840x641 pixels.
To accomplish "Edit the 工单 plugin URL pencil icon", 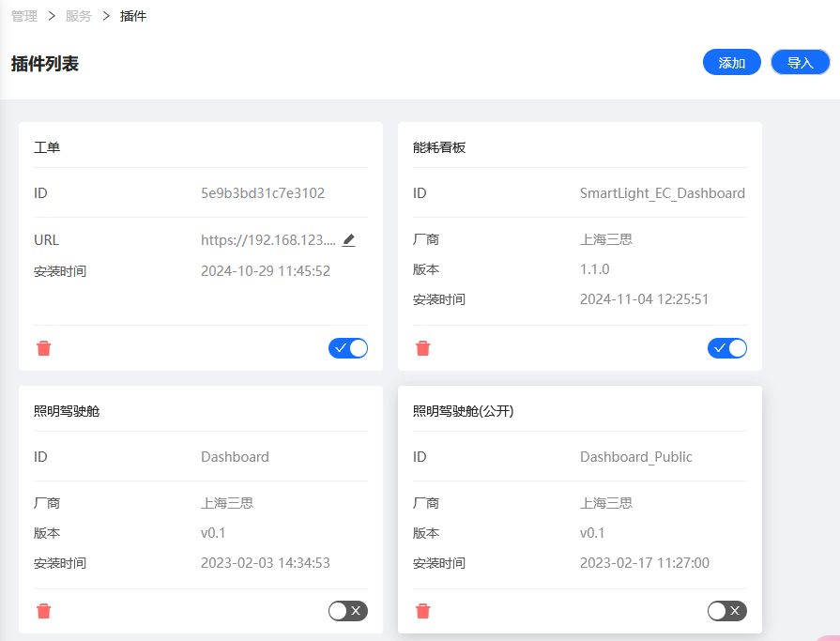I will pyautogui.click(x=349, y=240).
